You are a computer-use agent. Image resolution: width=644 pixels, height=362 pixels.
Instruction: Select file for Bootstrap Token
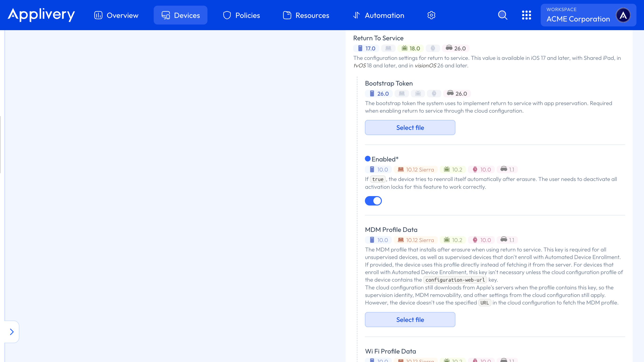pyautogui.click(x=410, y=128)
